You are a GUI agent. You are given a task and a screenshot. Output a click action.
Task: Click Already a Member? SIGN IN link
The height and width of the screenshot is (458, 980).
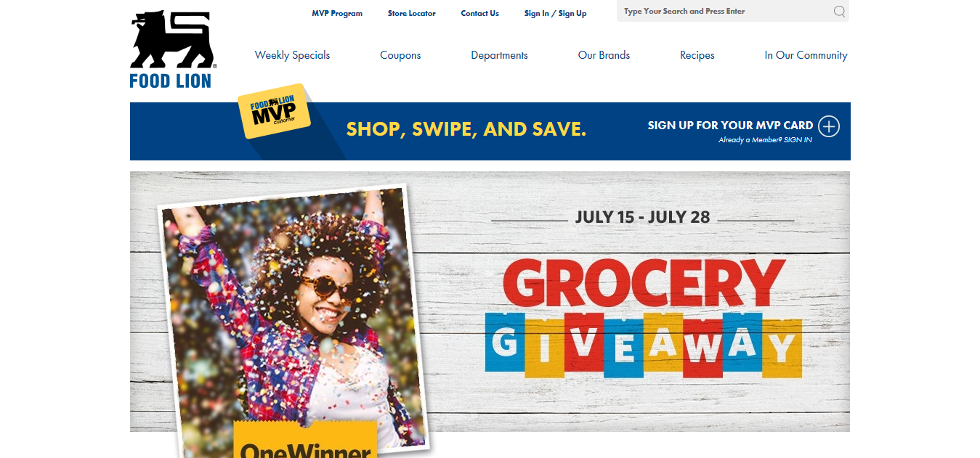point(765,140)
